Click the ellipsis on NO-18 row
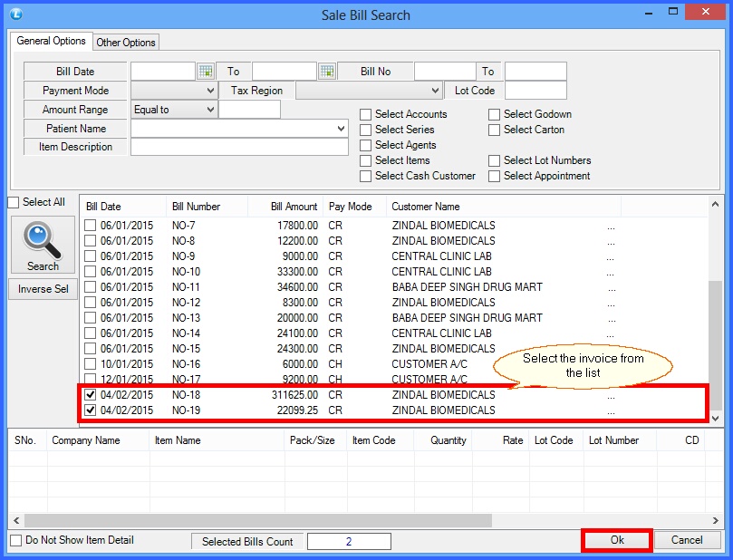 click(611, 396)
